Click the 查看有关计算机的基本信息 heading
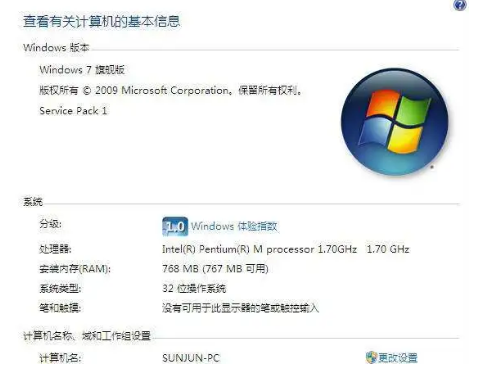Viewport: 481px width, 379px height. (x=101, y=21)
